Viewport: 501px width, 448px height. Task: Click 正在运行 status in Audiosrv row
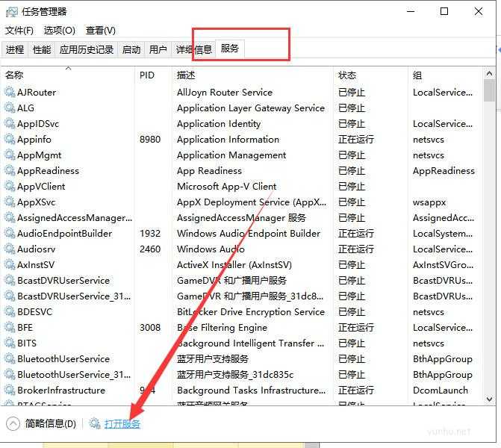tap(356, 249)
